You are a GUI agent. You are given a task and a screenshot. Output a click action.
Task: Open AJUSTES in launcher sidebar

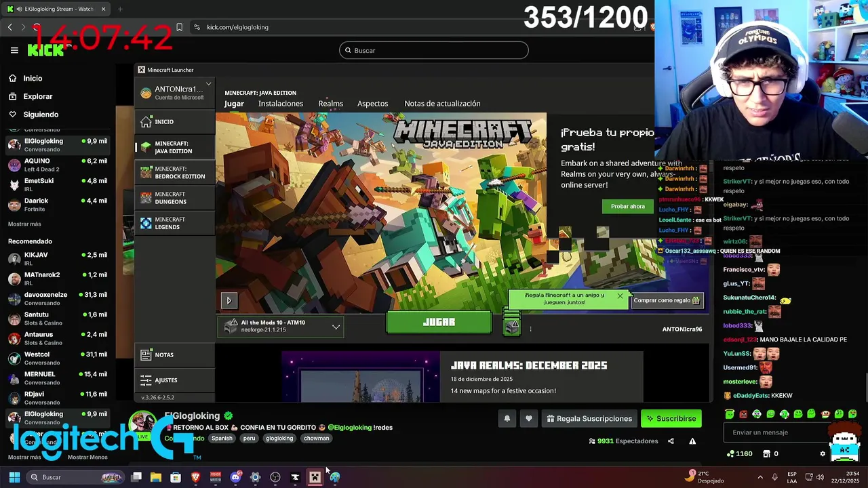[x=175, y=380]
